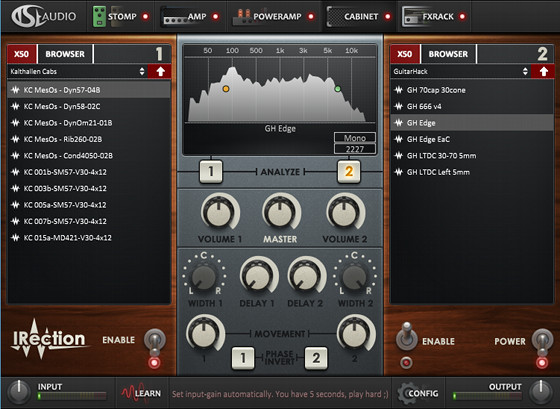Open the GuitarHack folder dropdown
This screenshot has width=560, height=409.
pyautogui.click(x=460, y=71)
